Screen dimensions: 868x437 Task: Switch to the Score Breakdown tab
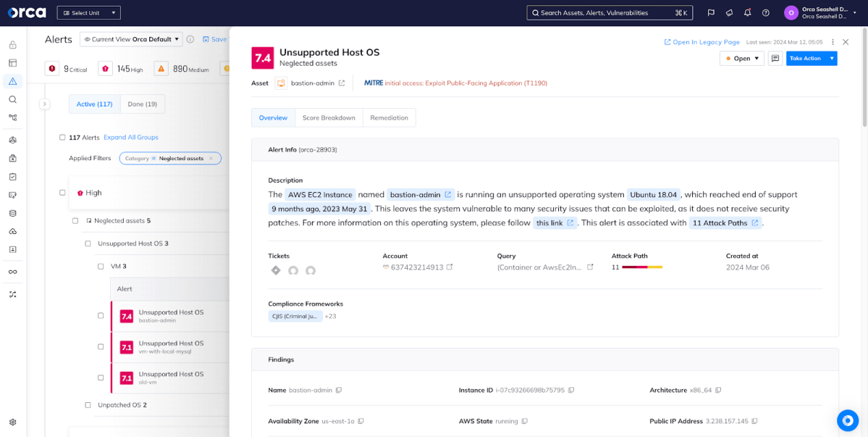pyautogui.click(x=329, y=118)
